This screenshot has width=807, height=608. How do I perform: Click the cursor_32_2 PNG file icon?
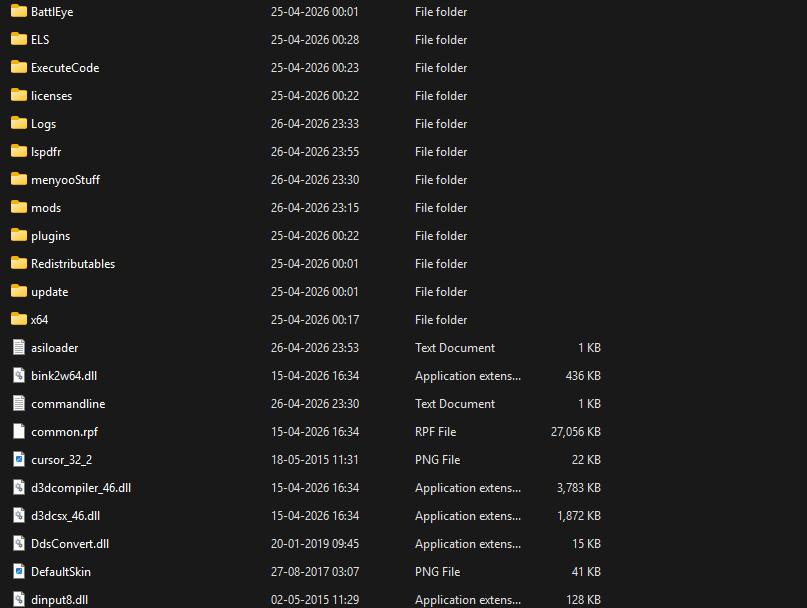[x=18, y=460]
